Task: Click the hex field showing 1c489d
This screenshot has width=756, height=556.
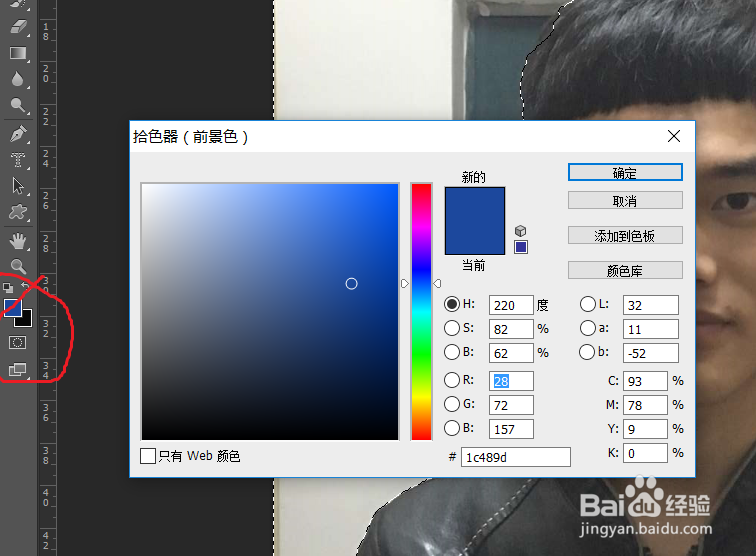Action: tap(515, 457)
